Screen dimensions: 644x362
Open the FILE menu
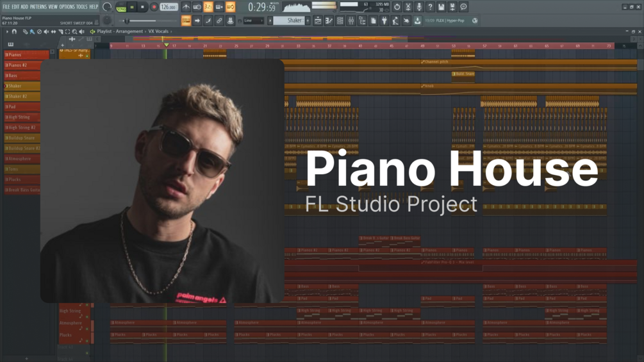coord(6,7)
